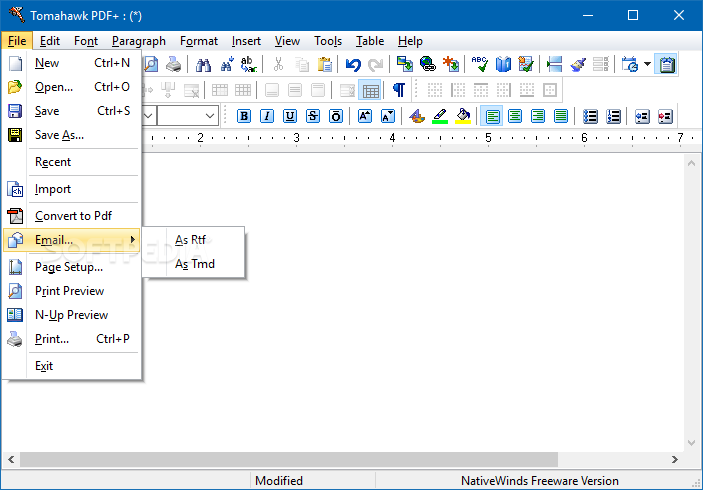Click the checklist document icon

pyautogui.click(x=526, y=65)
